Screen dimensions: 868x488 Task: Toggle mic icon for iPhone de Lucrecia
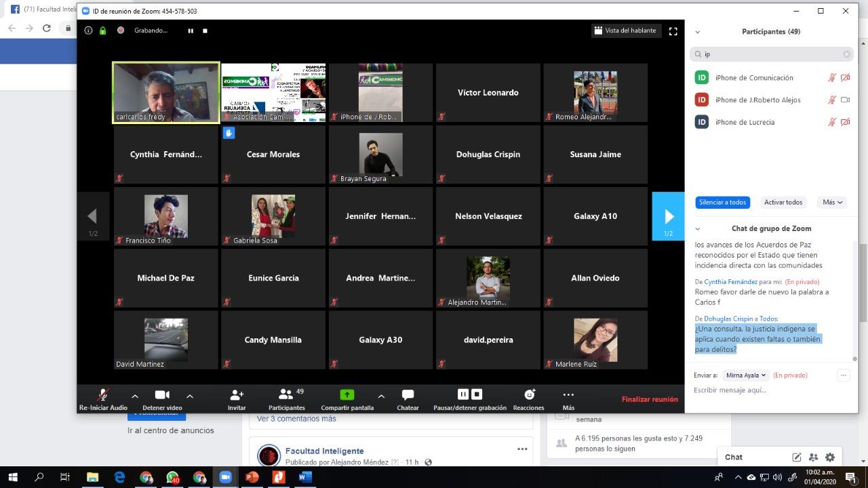(x=831, y=122)
